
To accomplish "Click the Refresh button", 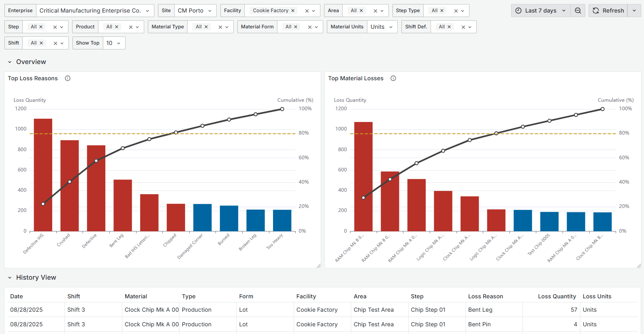I will 608,11.
